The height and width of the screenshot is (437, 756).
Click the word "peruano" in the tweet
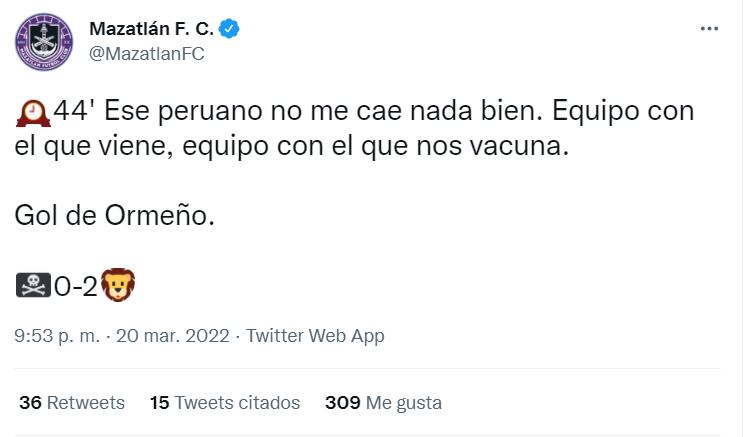(x=229, y=109)
